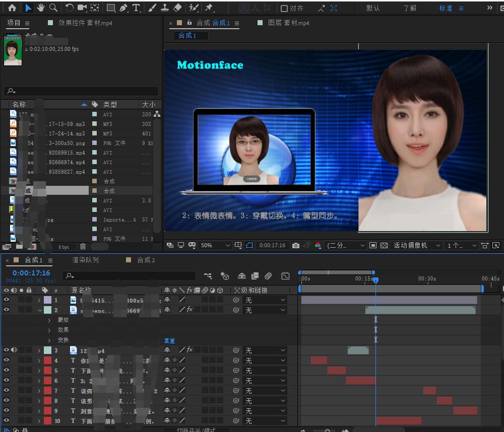Toggle mask and shape path visibility
This screenshot has width=504, height=432.
tap(249, 246)
